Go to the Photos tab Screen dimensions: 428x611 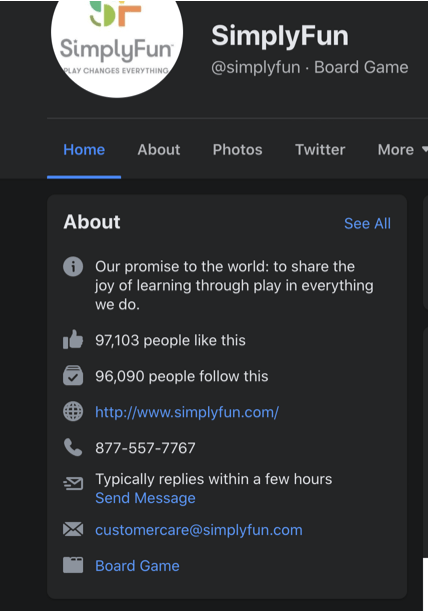237,150
